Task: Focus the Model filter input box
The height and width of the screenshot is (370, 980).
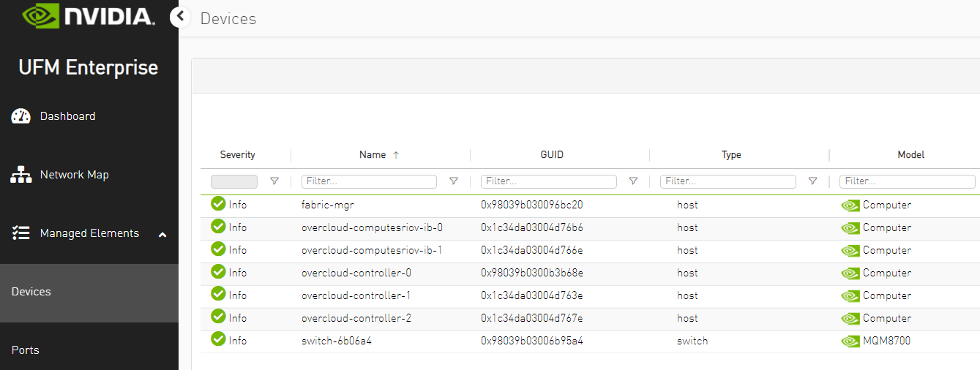Action: tap(907, 181)
